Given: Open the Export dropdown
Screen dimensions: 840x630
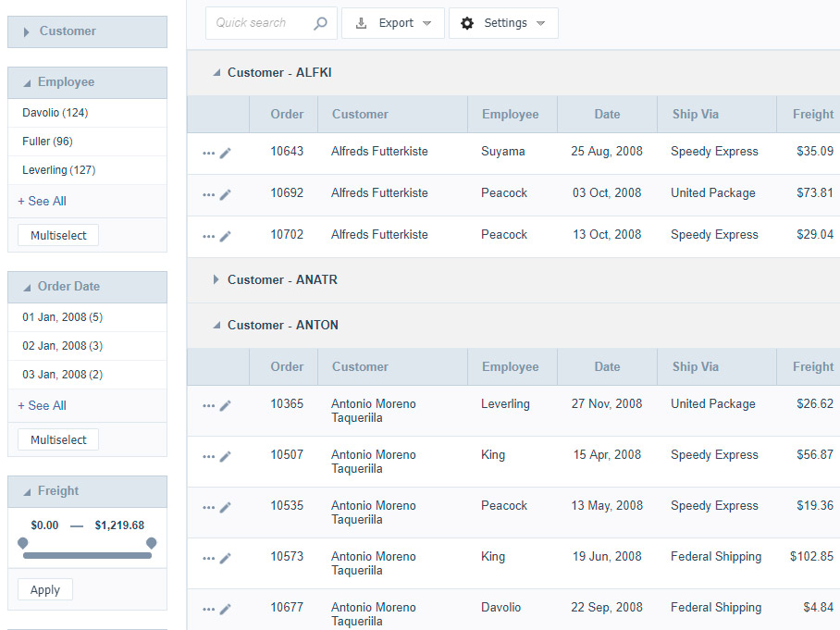Looking at the screenshot, I should pos(393,23).
